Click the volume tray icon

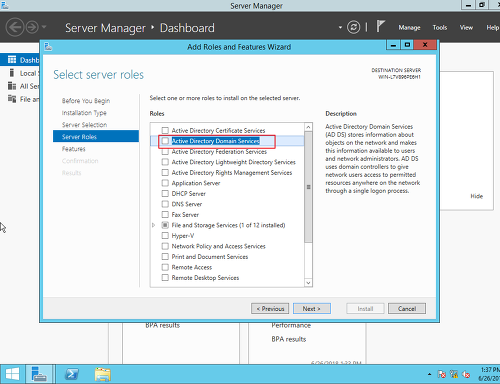(466, 374)
